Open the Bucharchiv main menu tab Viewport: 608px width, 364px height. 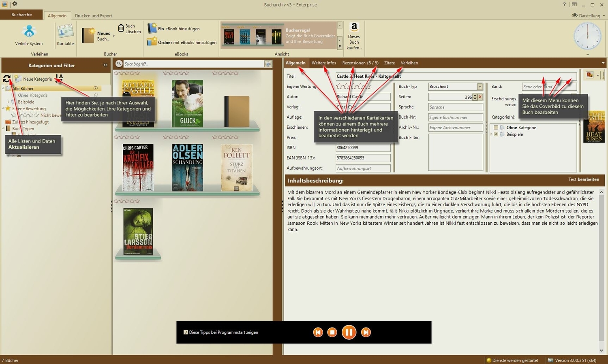coord(22,15)
